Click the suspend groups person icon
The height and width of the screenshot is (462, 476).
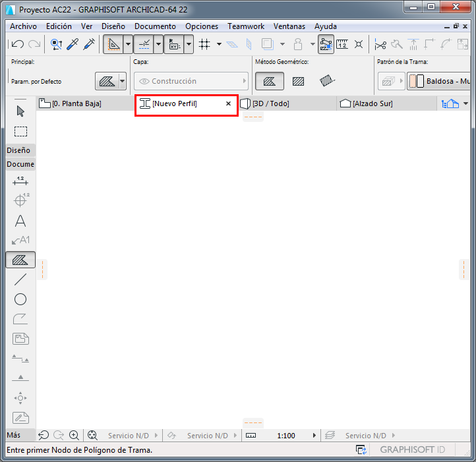pyautogui.click(x=298, y=44)
